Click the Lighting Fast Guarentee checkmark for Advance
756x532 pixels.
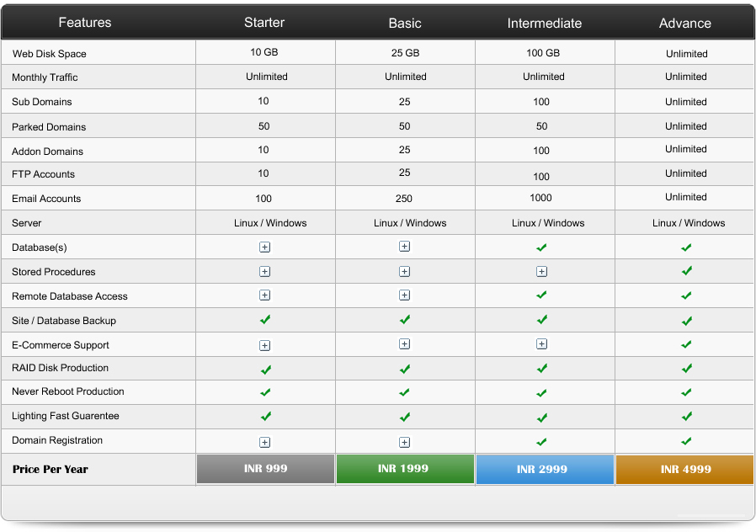coord(684,417)
